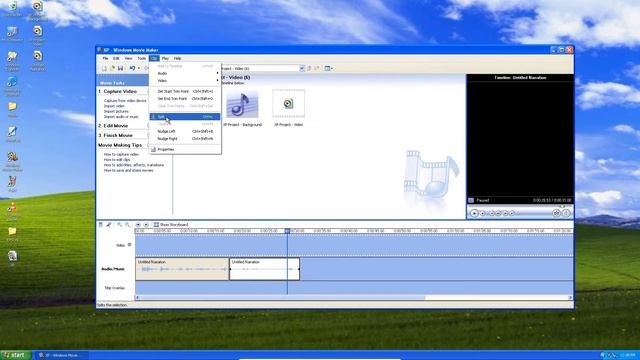Click the timeline horizontal scrollbar
This screenshot has width=640, height=360.
tap(282, 298)
